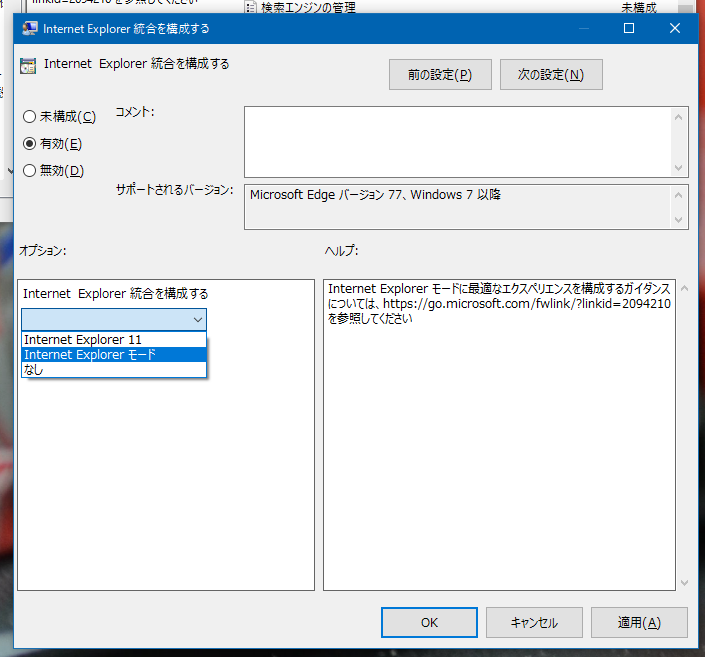
Task: Click the help pane scroll down arrow
Action: 684,583
